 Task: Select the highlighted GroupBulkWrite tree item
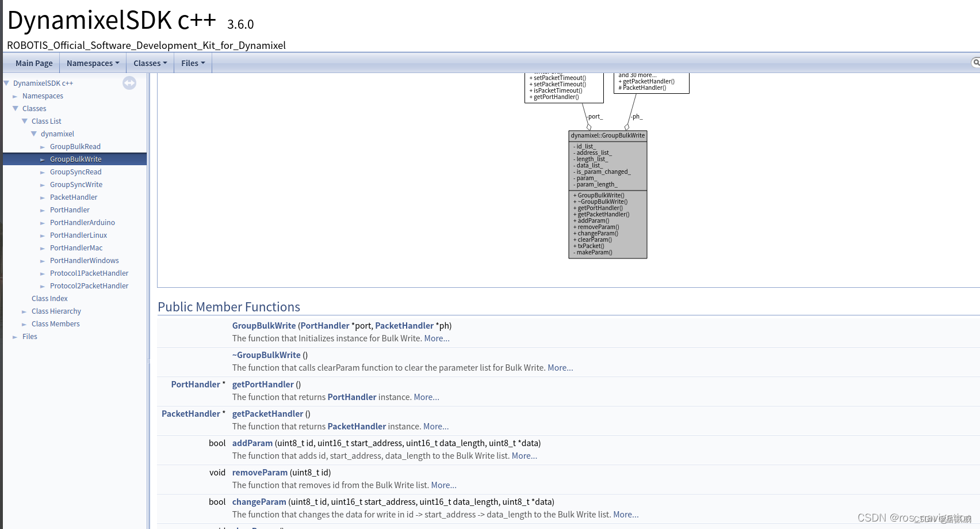pos(75,159)
